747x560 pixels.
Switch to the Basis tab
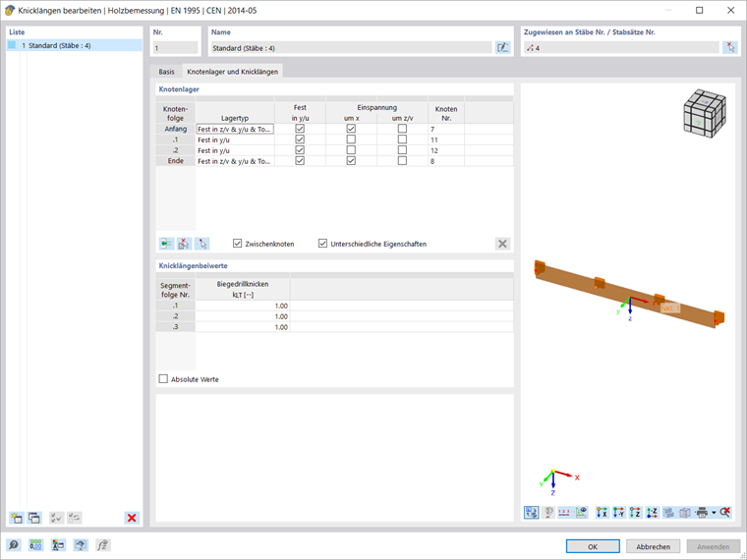pos(167,72)
